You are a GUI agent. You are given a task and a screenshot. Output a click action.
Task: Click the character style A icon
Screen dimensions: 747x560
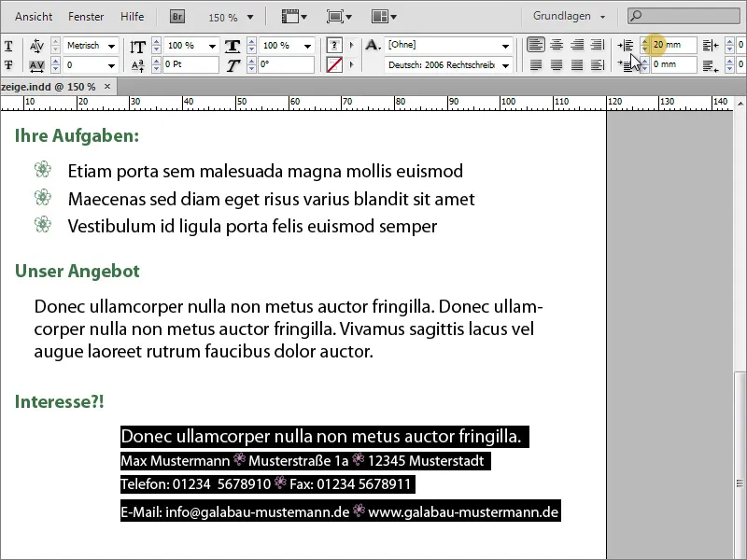[x=373, y=45]
